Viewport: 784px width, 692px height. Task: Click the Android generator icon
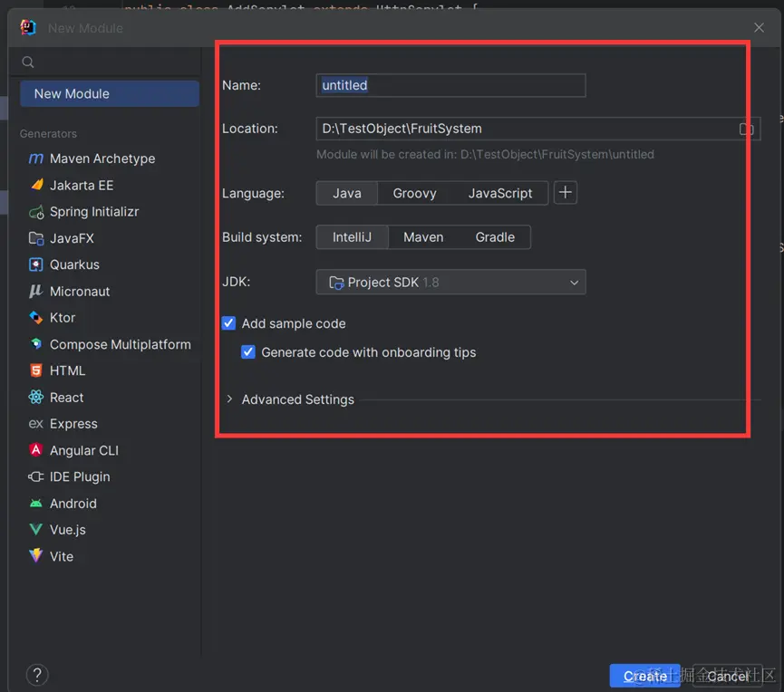point(36,503)
